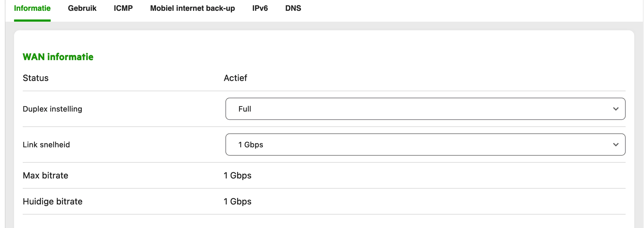
Task: Click the WAN informatie heading
Action: (58, 57)
